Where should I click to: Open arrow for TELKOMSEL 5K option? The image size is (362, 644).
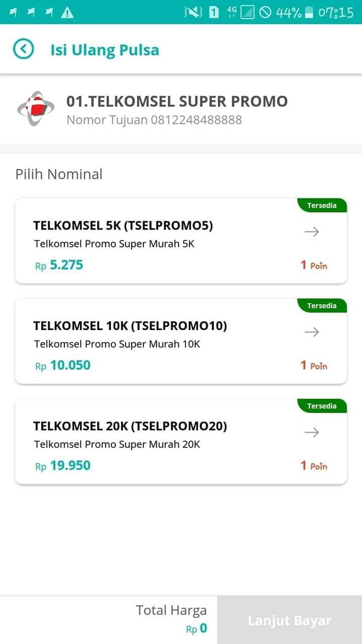[312, 232]
